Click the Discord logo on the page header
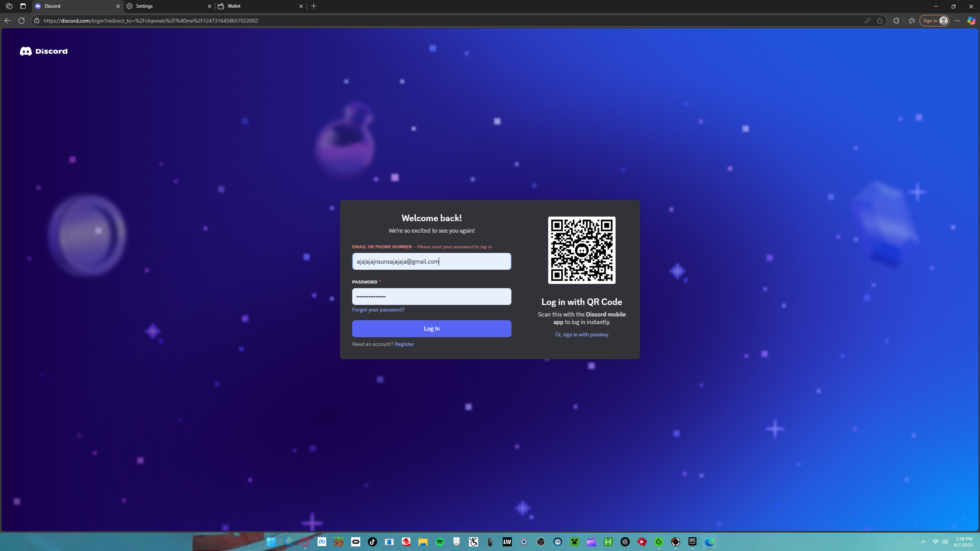The width and height of the screenshot is (980, 551). tap(44, 51)
